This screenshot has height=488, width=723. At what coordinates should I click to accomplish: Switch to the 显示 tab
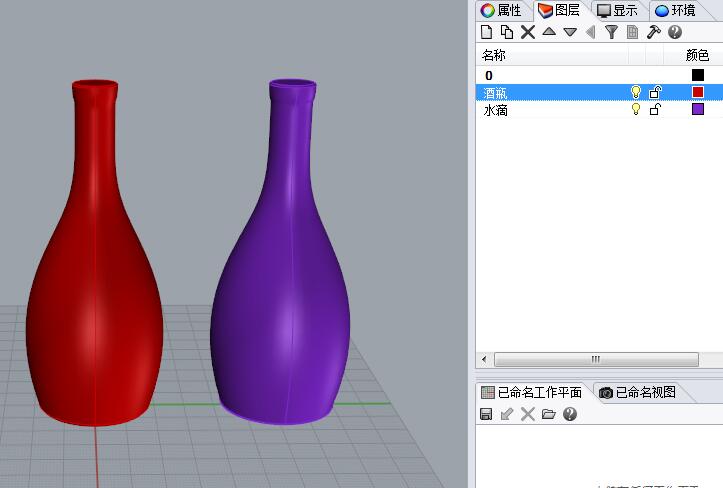[x=618, y=10]
